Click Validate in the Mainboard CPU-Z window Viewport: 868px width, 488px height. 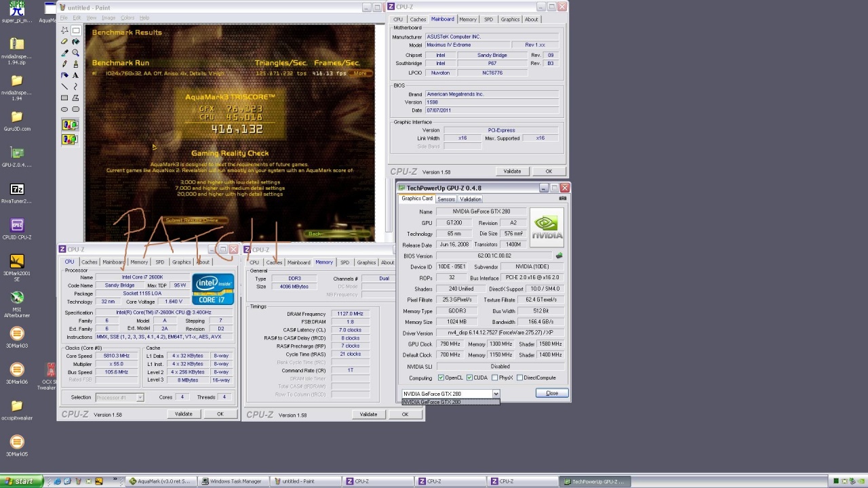[x=512, y=171]
